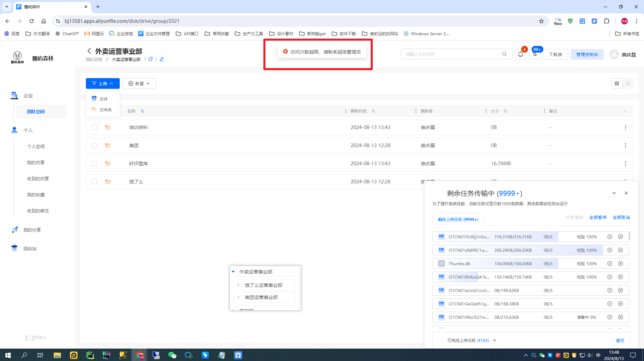
Task: Collapse the 外卖运营事业部 tree node
Action: pyautogui.click(x=233, y=272)
